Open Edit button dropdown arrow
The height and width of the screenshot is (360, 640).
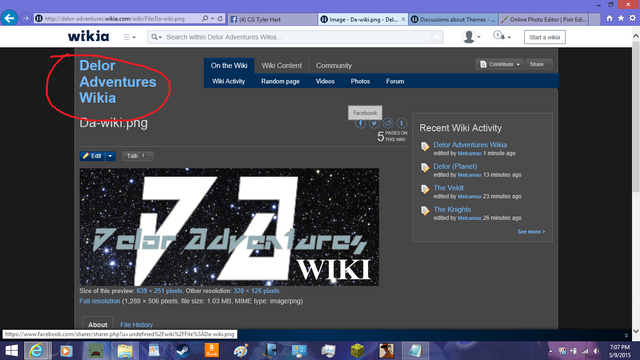[x=110, y=156]
